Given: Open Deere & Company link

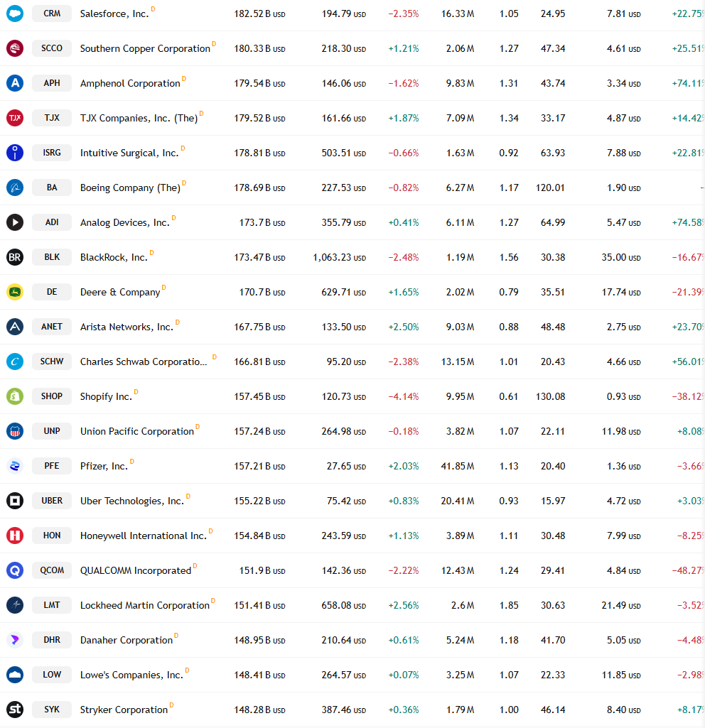Looking at the screenshot, I should (x=120, y=293).
